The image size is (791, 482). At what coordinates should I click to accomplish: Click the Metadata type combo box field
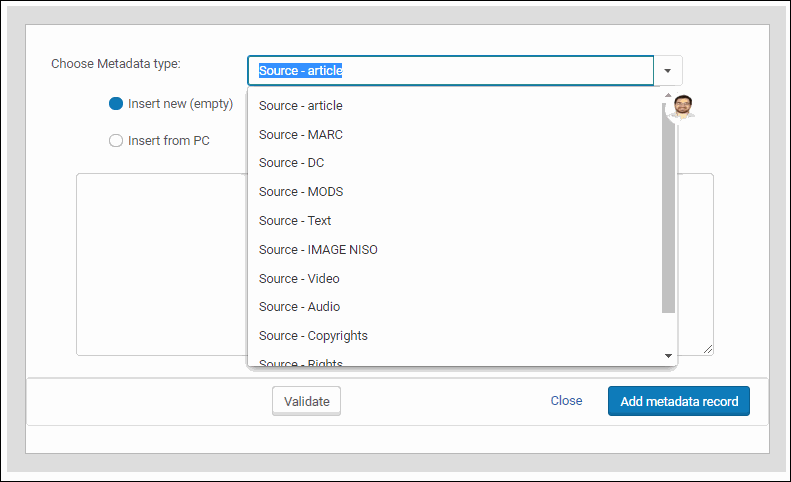[450, 71]
